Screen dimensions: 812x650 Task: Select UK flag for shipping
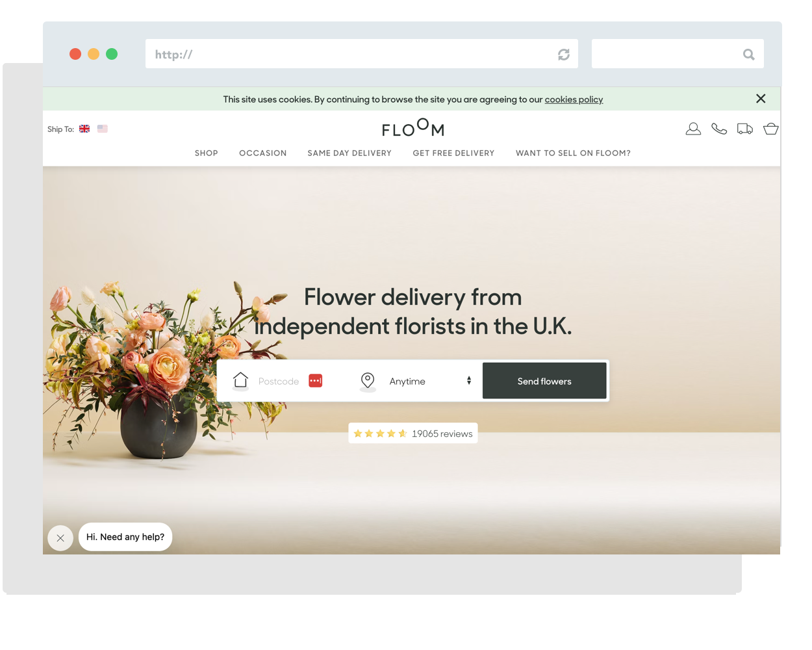[x=84, y=129]
